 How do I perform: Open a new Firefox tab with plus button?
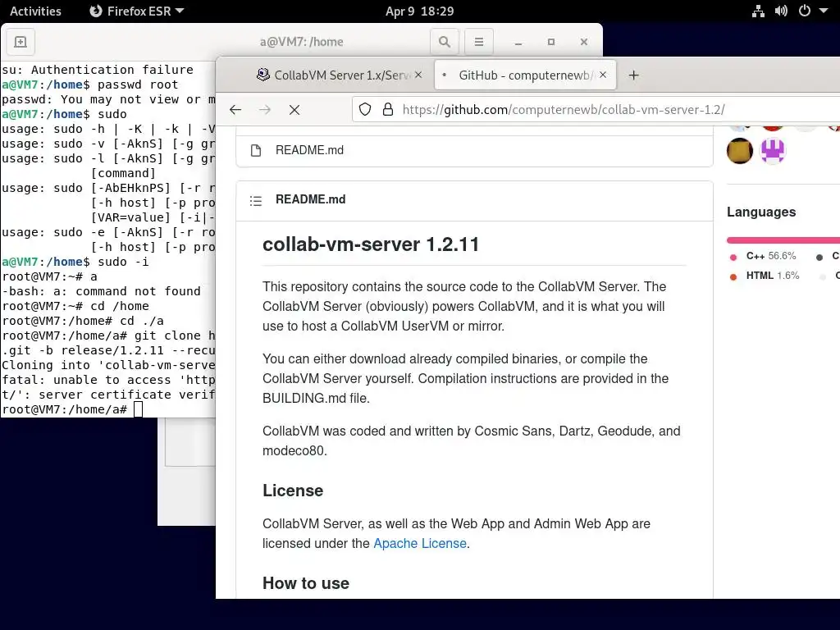pyautogui.click(x=634, y=75)
